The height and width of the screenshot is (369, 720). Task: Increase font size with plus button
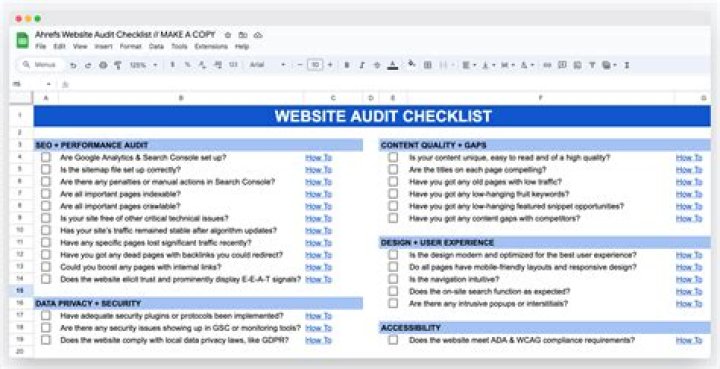(x=330, y=65)
